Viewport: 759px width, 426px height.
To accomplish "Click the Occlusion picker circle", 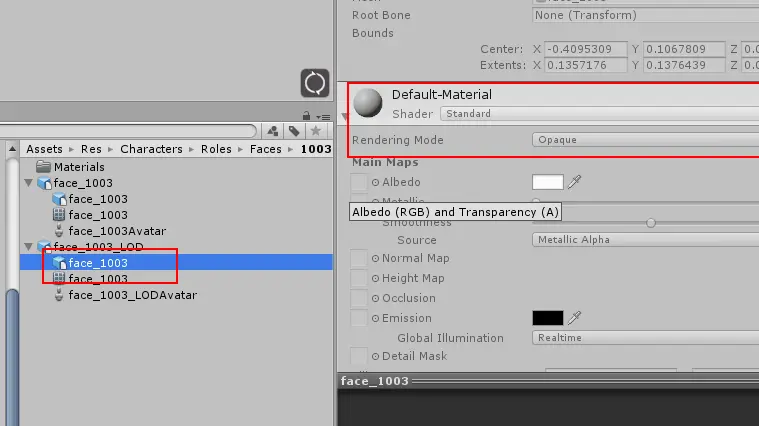I will pos(375,299).
